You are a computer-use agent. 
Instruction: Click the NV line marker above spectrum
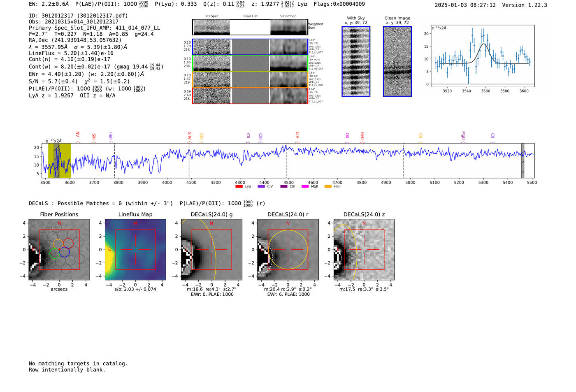[77, 136]
